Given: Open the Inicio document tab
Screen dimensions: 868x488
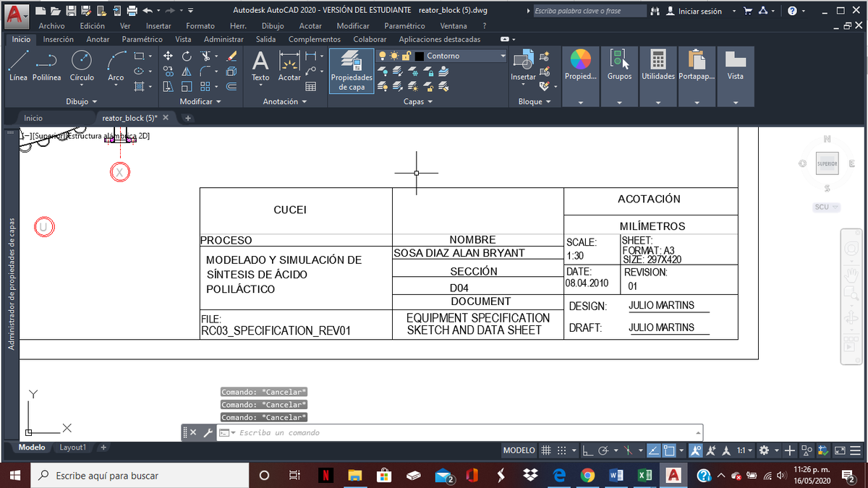Looking at the screenshot, I should pyautogui.click(x=33, y=117).
